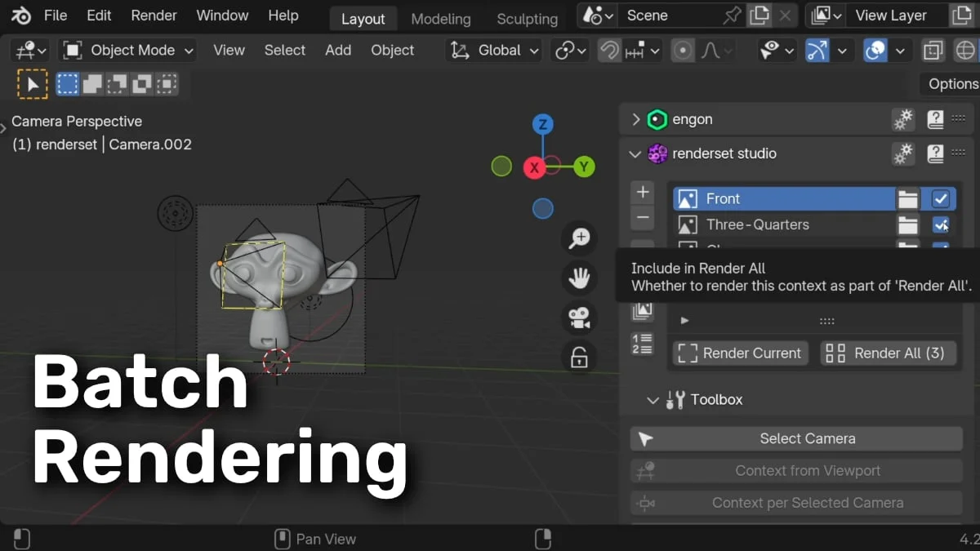Viewport: 980px width, 551px height.
Task: Open the Render menu
Action: pyautogui.click(x=154, y=15)
